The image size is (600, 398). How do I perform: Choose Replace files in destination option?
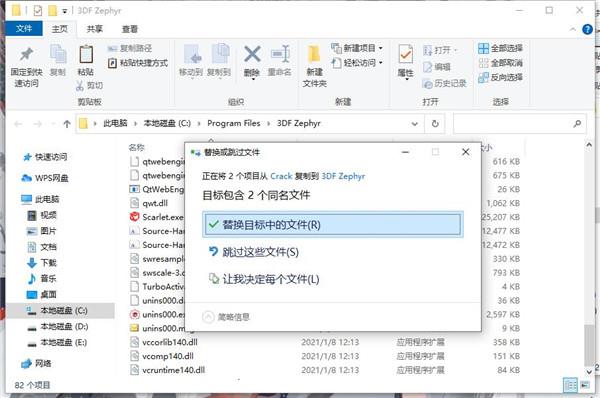click(333, 225)
